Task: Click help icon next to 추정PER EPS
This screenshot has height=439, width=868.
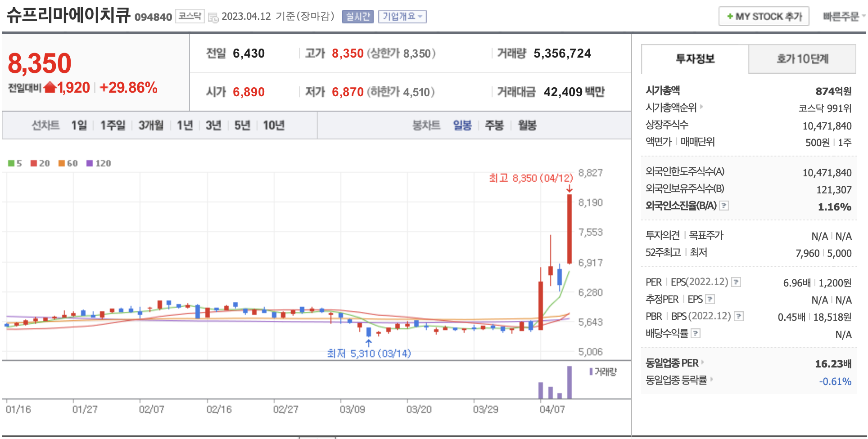Action: (710, 299)
